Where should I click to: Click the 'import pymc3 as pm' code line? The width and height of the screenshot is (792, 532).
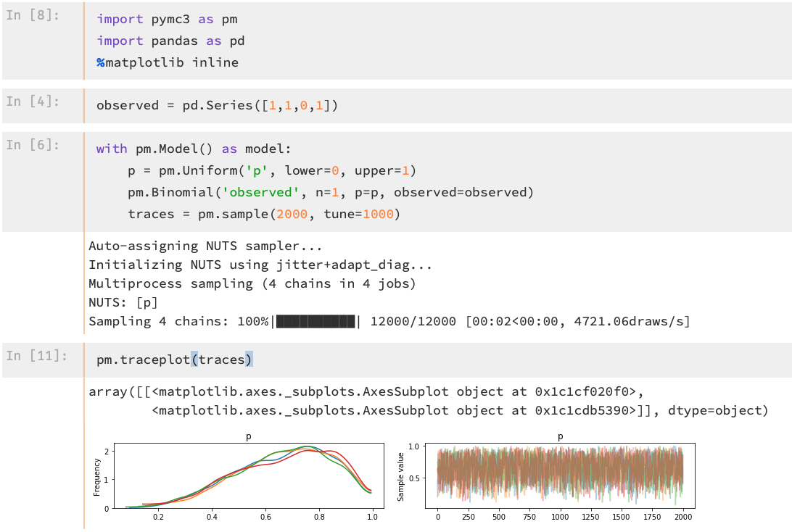tap(167, 19)
